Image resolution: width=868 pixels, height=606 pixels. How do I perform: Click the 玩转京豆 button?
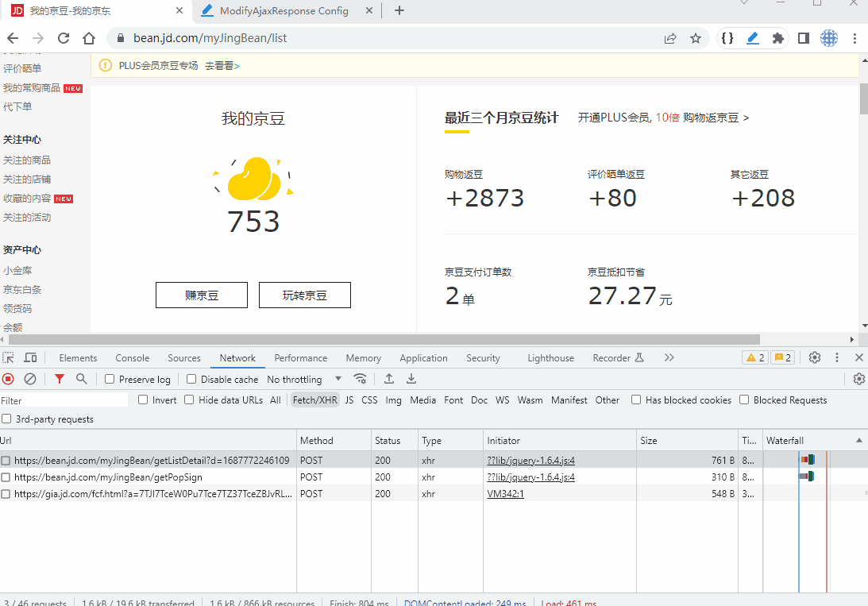click(304, 295)
